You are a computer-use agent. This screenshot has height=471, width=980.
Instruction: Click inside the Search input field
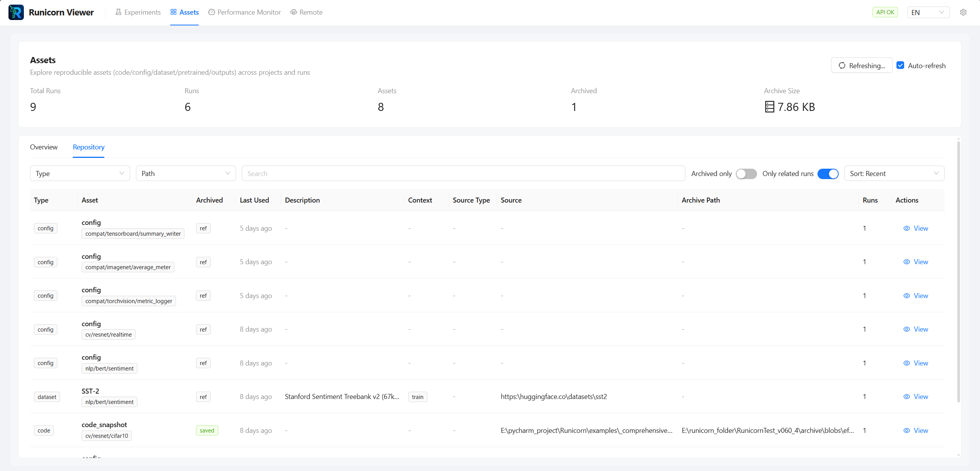coord(462,173)
